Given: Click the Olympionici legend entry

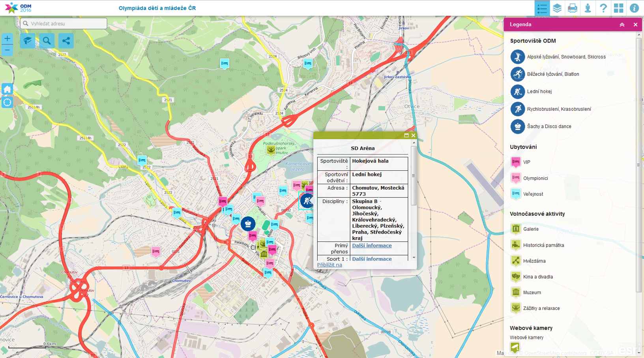Looking at the screenshot, I should coord(529,178).
